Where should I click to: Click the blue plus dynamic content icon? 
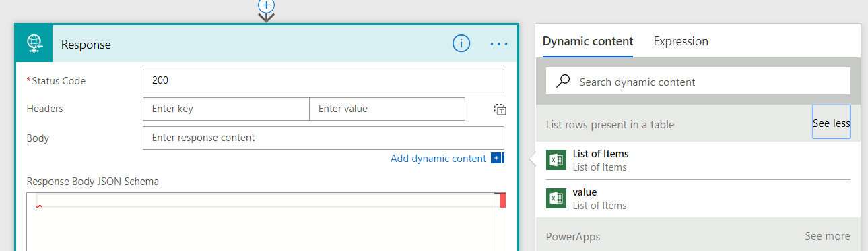[x=497, y=159]
